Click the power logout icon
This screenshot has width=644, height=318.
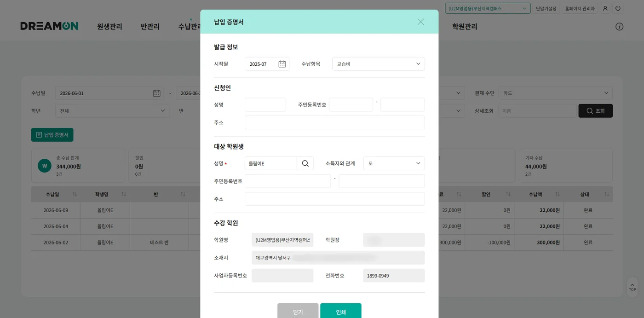(x=618, y=8)
